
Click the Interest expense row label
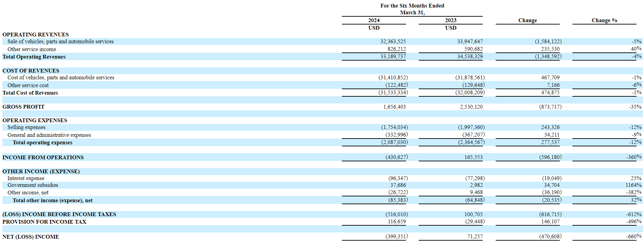click(26, 178)
